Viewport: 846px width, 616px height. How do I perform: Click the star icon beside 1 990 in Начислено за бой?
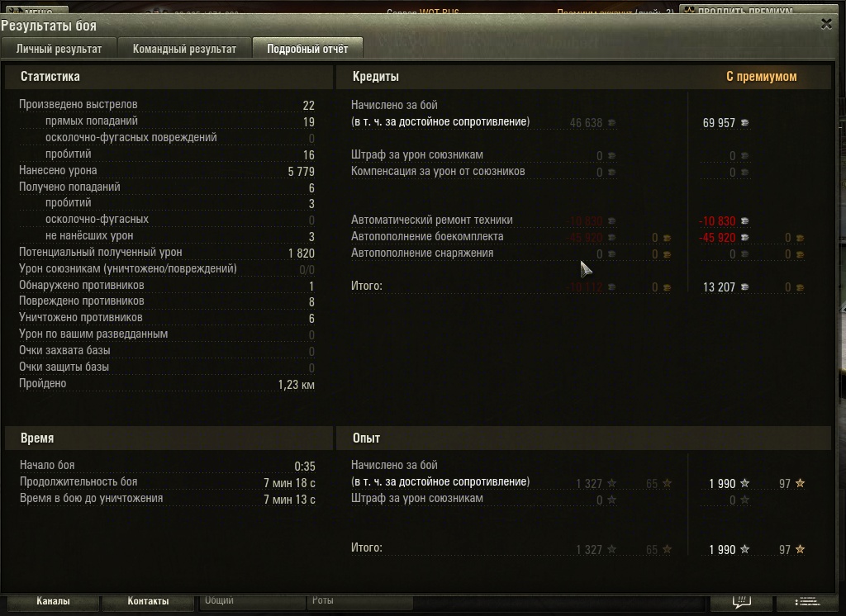(x=744, y=483)
